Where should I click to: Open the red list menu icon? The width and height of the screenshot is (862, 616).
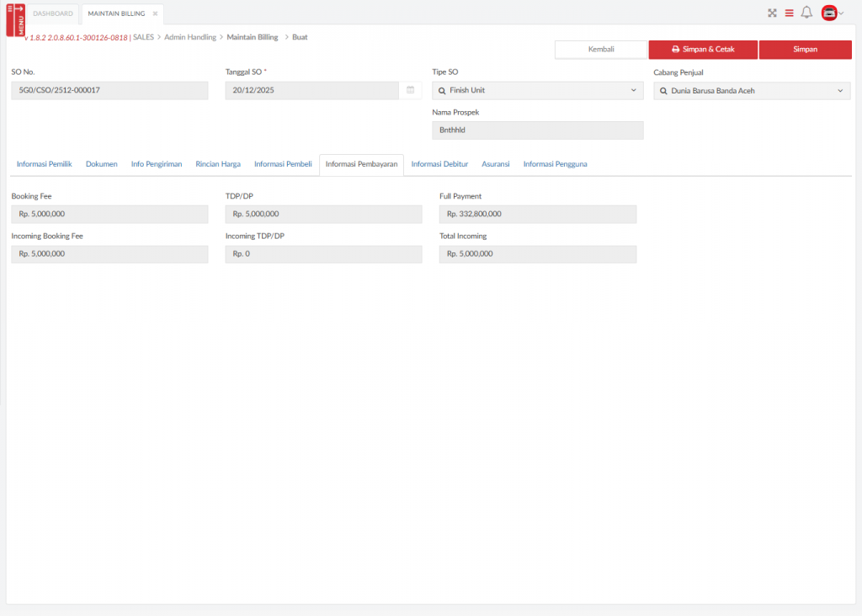790,13
